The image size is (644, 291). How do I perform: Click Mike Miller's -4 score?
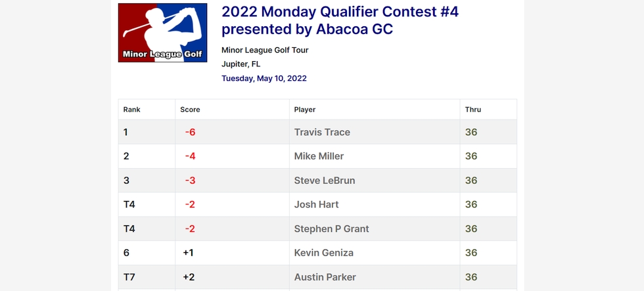point(190,156)
